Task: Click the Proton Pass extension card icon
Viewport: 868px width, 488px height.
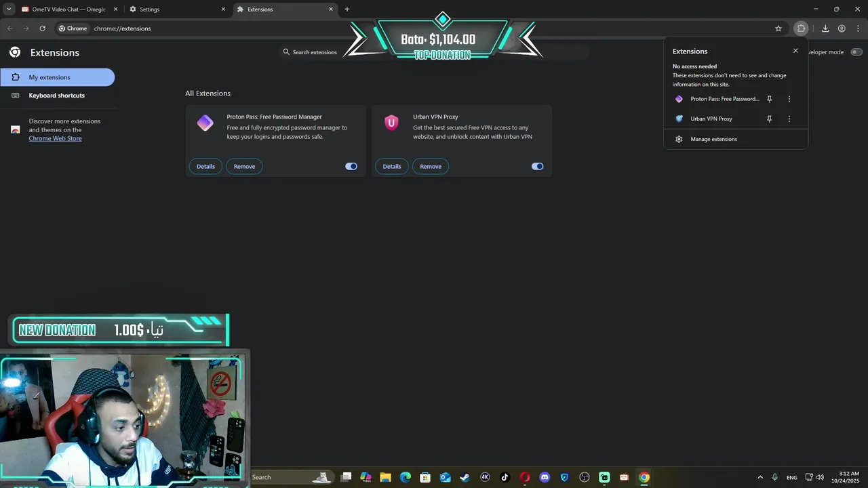Action: pyautogui.click(x=205, y=123)
